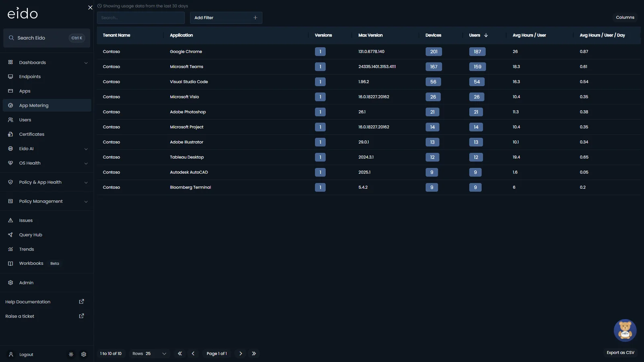
Task: Go to the first page double-chevron
Action: tap(180, 354)
